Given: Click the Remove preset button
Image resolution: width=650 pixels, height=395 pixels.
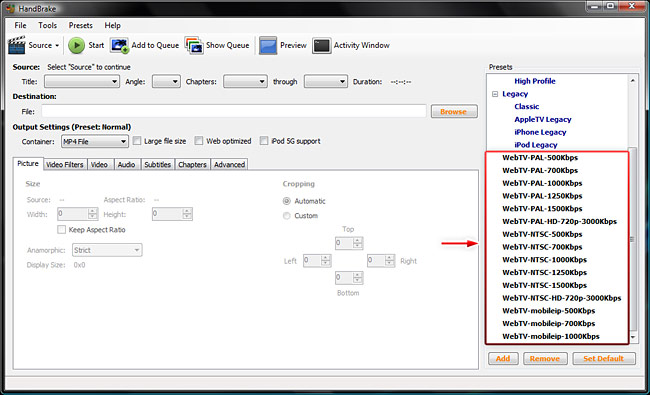Looking at the screenshot, I should click(x=545, y=359).
